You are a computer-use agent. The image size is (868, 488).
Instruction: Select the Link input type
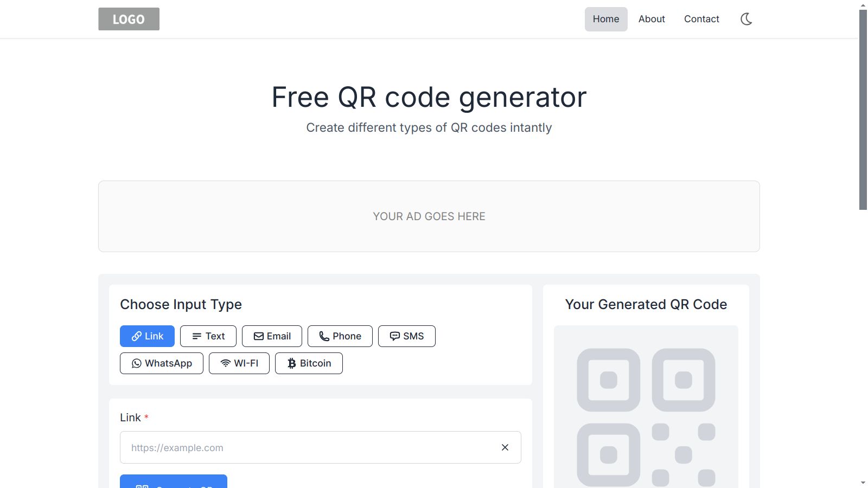click(x=147, y=336)
